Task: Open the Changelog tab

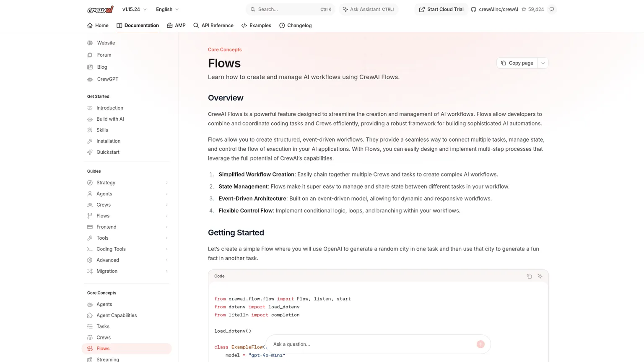Action: click(296, 26)
